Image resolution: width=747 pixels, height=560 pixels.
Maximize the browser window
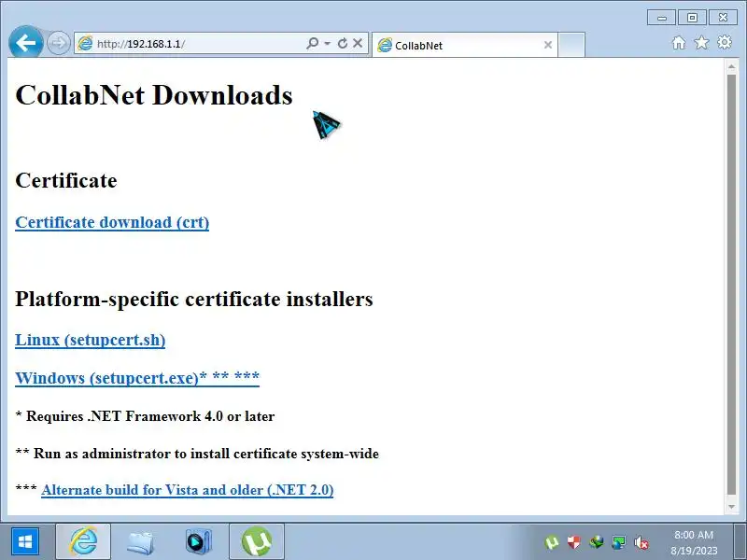(692, 18)
